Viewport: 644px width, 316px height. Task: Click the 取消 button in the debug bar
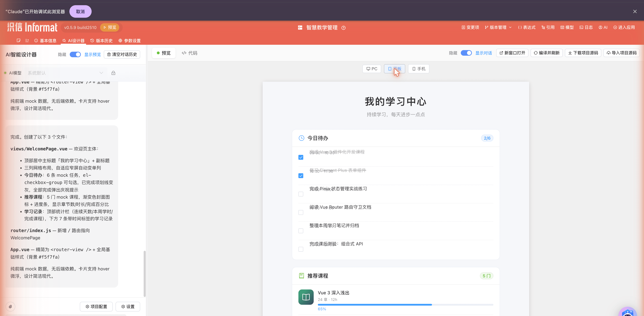80,11
